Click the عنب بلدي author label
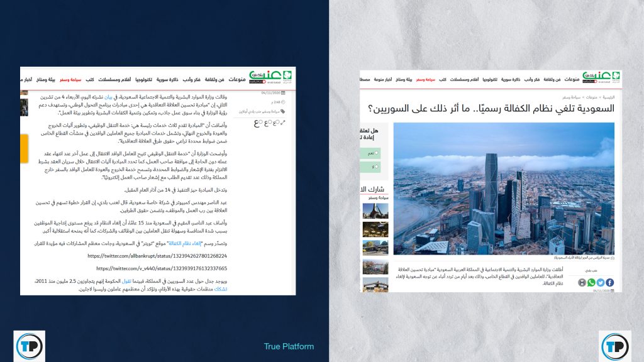This screenshot has width=644, height=362. tap(591, 270)
